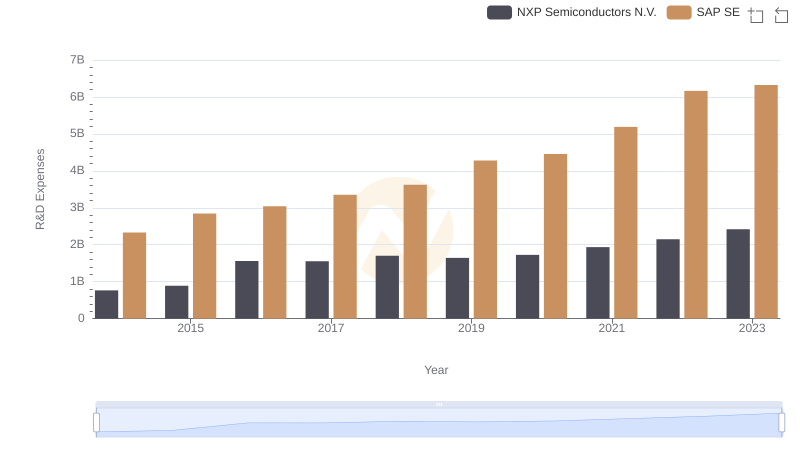
Task: Select the SAP SE 2021 bar
Action: [626, 223]
